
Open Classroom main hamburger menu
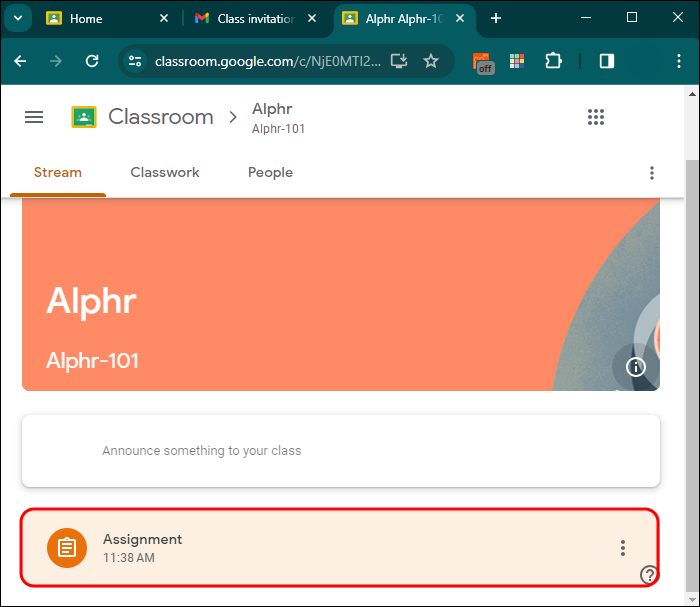tap(34, 117)
